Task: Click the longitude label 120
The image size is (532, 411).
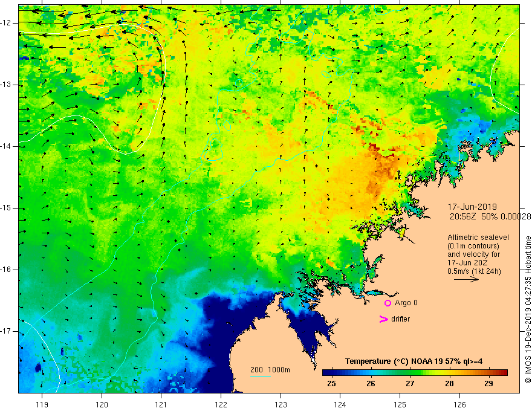Action: pos(102,404)
